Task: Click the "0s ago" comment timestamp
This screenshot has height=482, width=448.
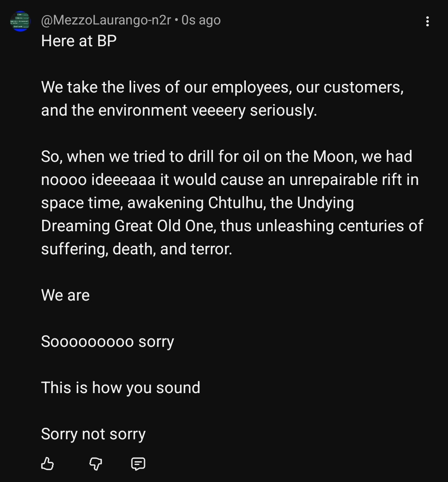Action: click(x=201, y=20)
